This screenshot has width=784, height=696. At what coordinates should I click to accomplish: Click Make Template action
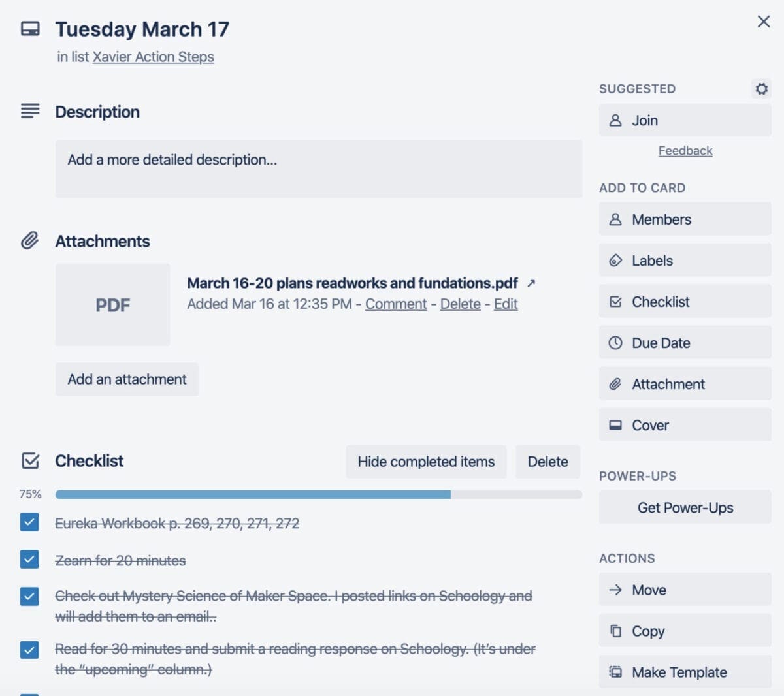(x=685, y=672)
